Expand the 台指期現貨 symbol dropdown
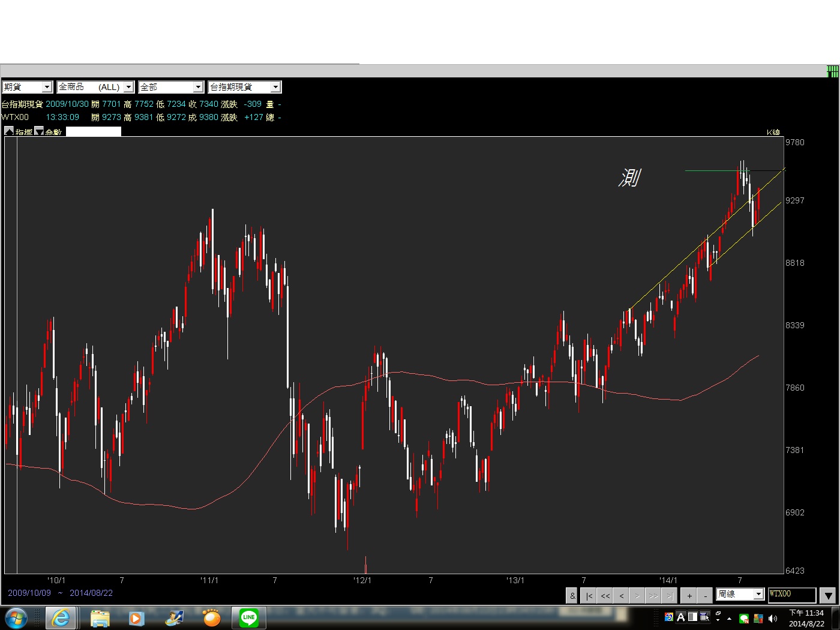840x630 pixels. click(244, 87)
